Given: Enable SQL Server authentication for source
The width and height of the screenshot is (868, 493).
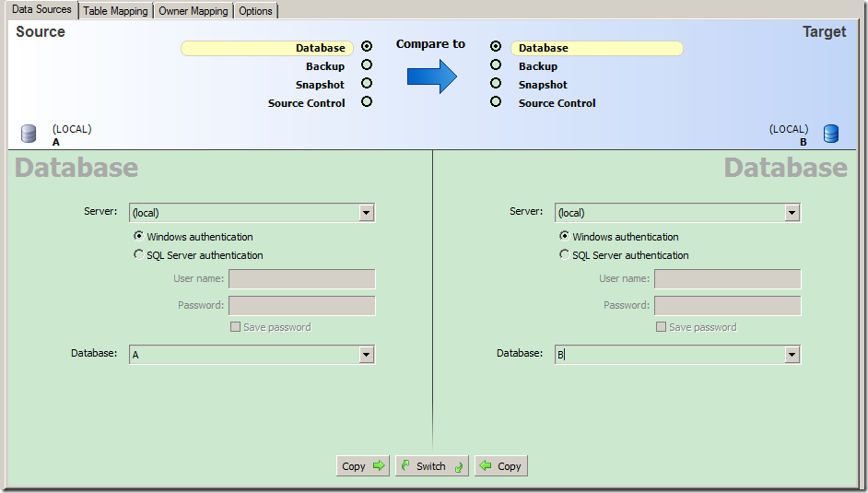Looking at the screenshot, I should (x=138, y=254).
